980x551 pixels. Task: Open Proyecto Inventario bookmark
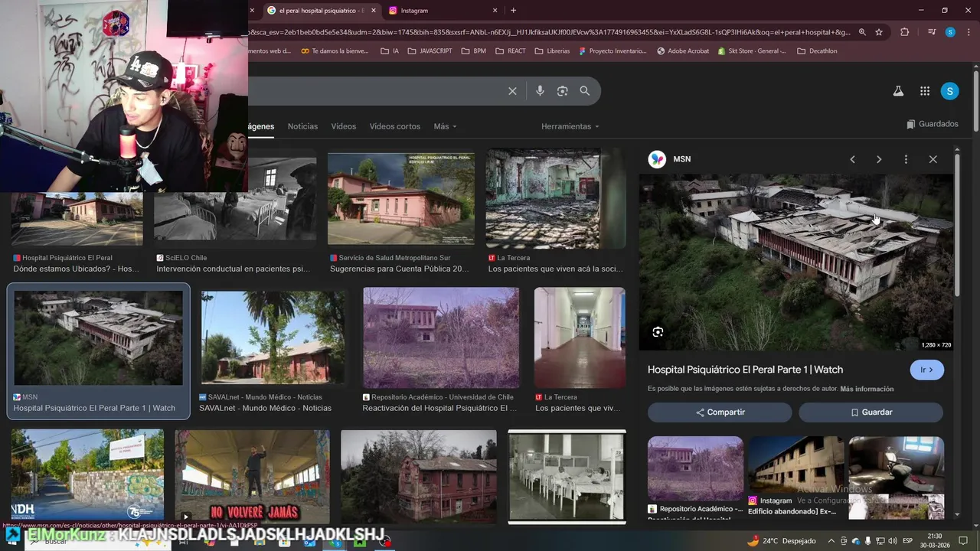(x=613, y=51)
